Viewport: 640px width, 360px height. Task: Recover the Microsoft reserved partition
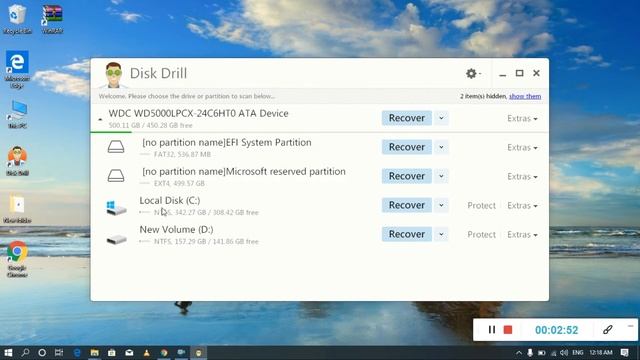tap(407, 176)
